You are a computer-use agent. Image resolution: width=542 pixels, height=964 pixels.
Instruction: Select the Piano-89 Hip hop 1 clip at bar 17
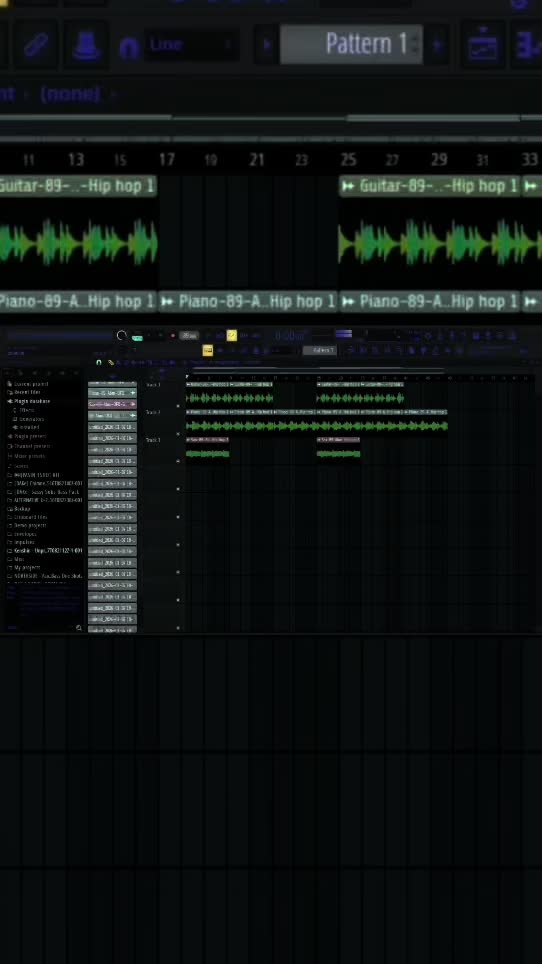(x=248, y=301)
